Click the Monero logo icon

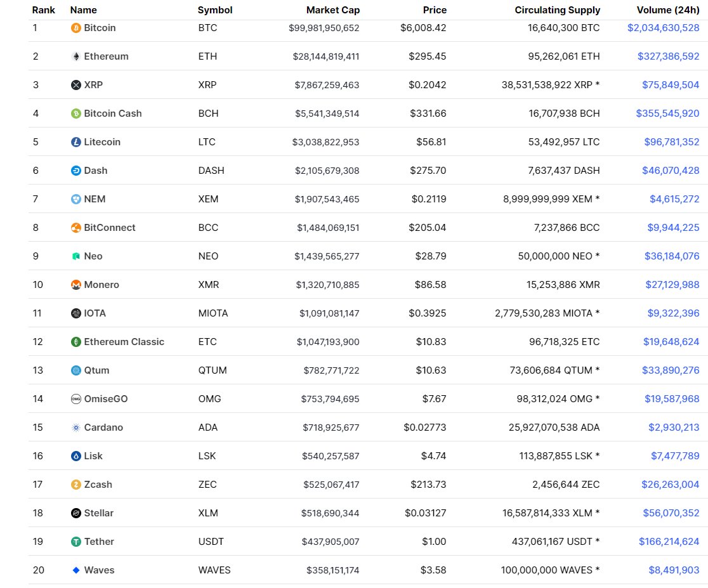pyautogui.click(x=76, y=285)
